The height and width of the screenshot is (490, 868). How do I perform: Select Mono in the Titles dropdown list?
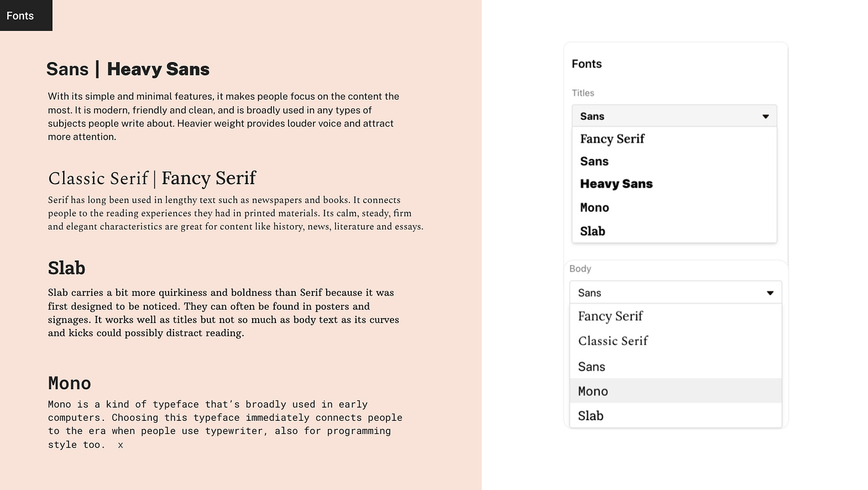tap(594, 207)
